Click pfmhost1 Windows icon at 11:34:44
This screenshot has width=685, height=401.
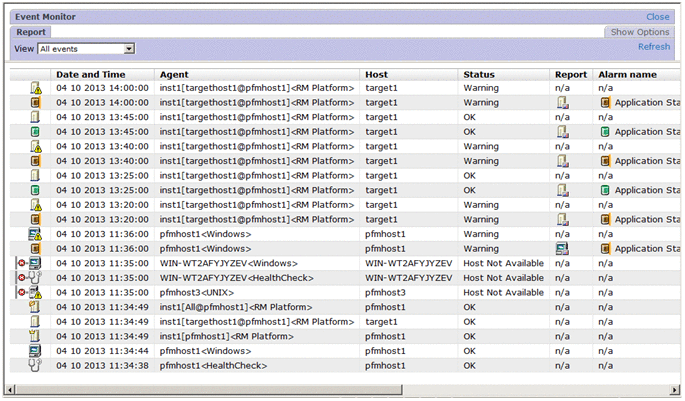pos(36,351)
